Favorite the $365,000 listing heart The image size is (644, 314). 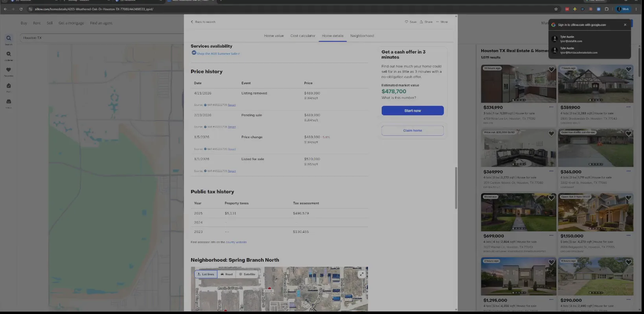(628, 134)
